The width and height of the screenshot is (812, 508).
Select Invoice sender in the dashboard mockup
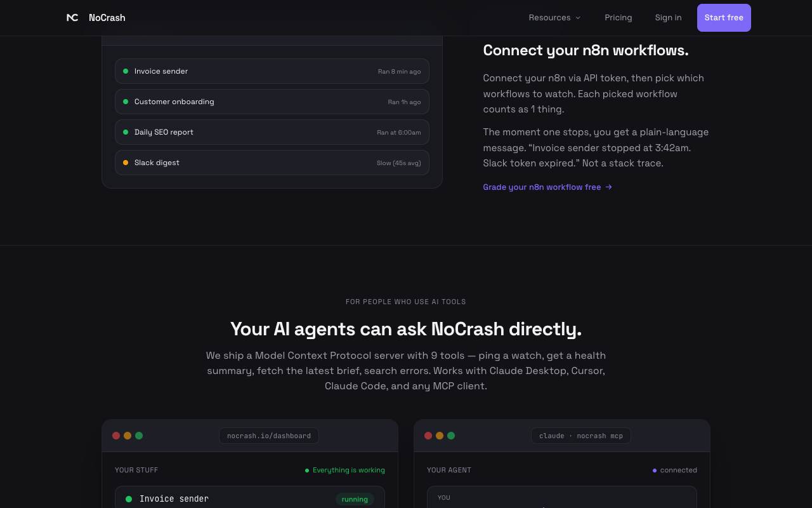[250, 498]
